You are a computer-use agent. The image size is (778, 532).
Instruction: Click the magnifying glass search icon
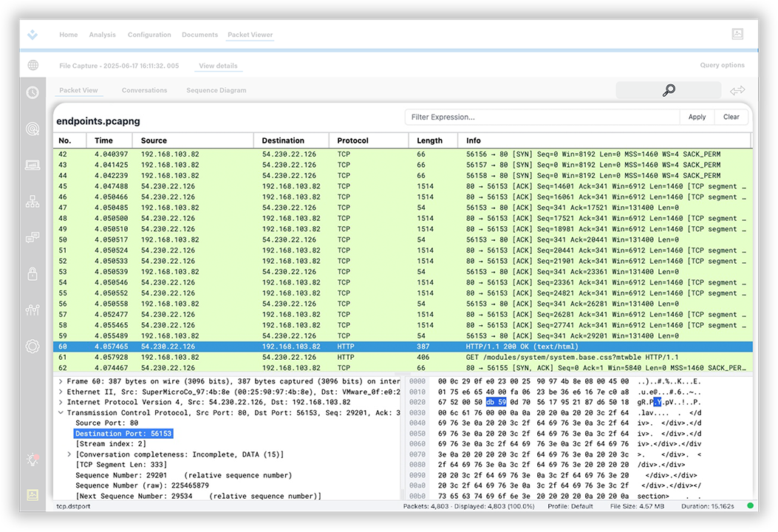pos(669,90)
